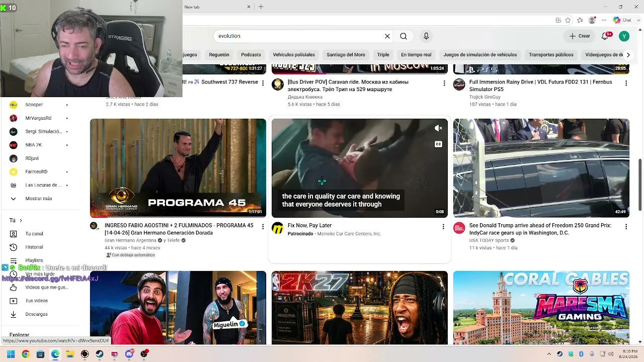Select the Vehículos policiales chip
The width and height of the screenshot is (644, 362).
coord(294,55)
